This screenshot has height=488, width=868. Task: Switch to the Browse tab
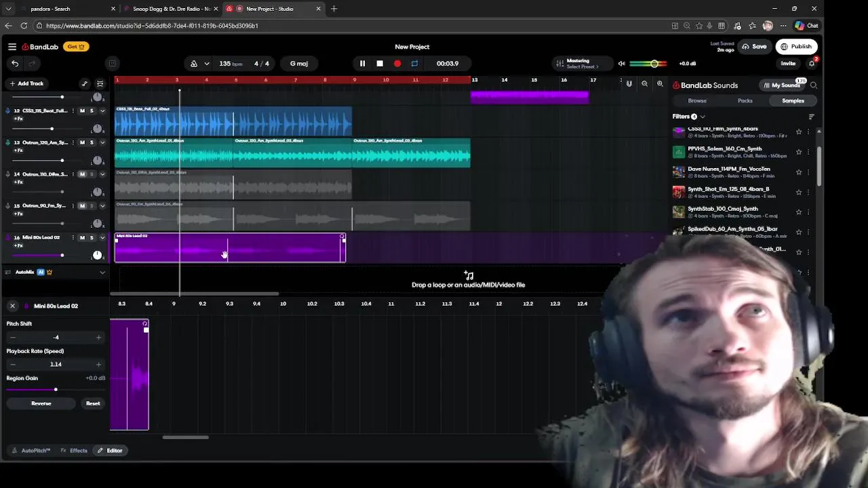pos(697,101)
